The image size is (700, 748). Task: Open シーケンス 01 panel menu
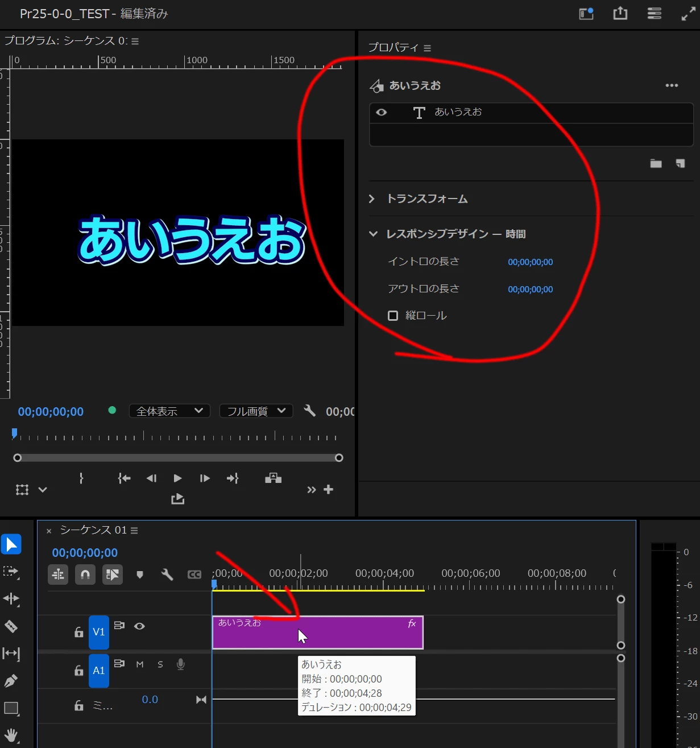(x=134, y=530)
